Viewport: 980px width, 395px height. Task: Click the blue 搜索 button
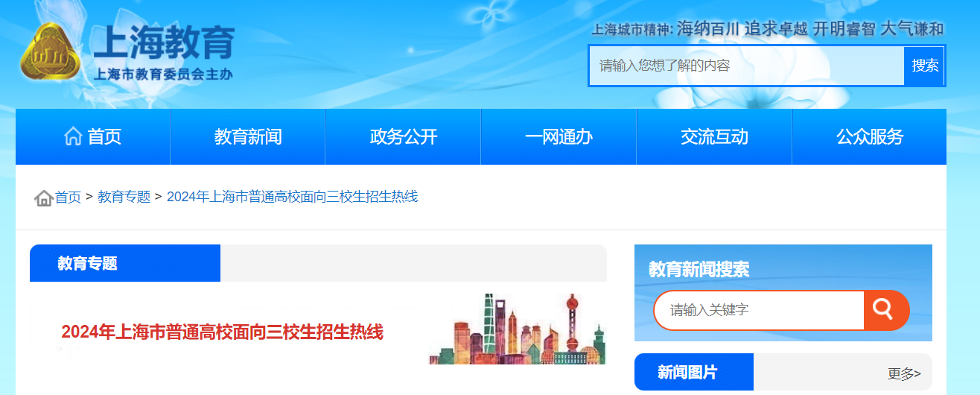click(924, 66)
